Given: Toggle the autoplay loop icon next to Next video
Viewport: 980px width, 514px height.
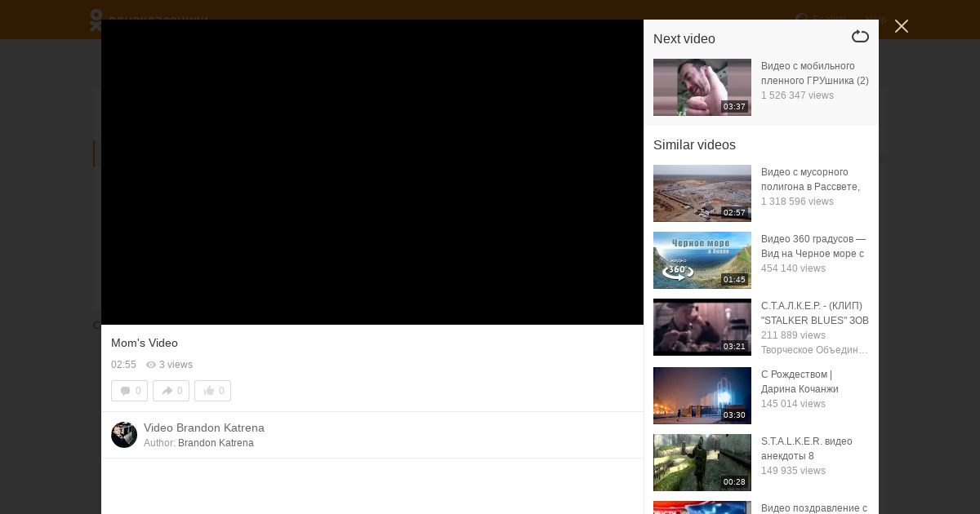Looking at the screenshot, I should coord(860,37).
